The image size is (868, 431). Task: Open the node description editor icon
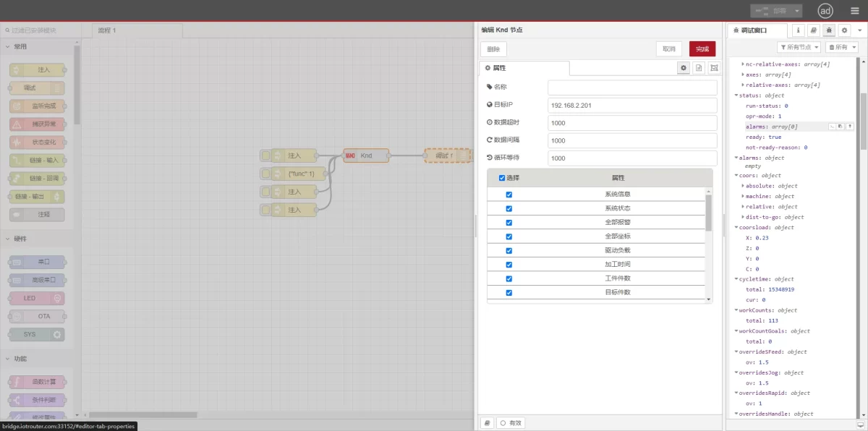click(x=698, y=67)
